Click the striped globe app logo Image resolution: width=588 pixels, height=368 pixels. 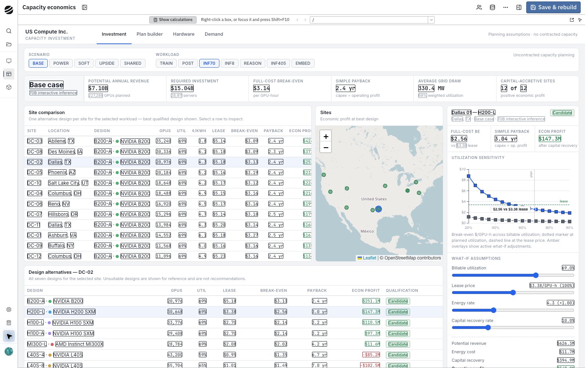click(9, 10)
